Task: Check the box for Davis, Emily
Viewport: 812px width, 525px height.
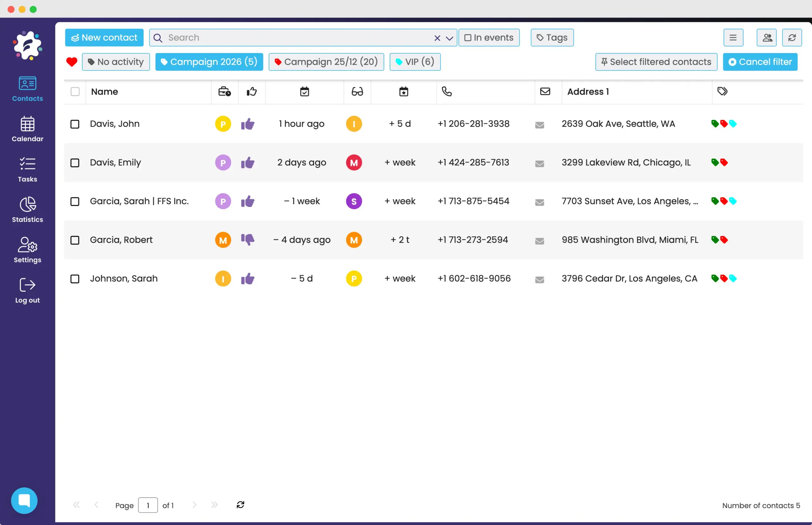Action: point(75,163)
